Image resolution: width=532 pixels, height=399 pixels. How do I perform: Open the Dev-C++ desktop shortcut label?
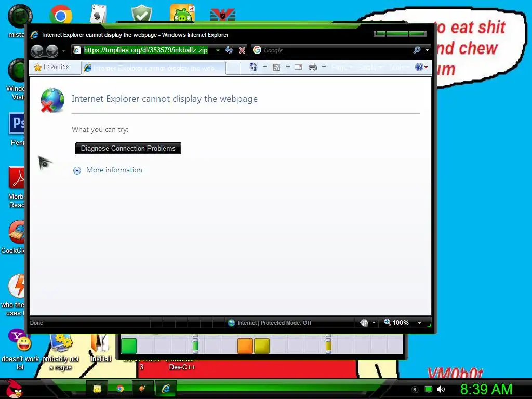pyautogui.click(x=182, y=367)
